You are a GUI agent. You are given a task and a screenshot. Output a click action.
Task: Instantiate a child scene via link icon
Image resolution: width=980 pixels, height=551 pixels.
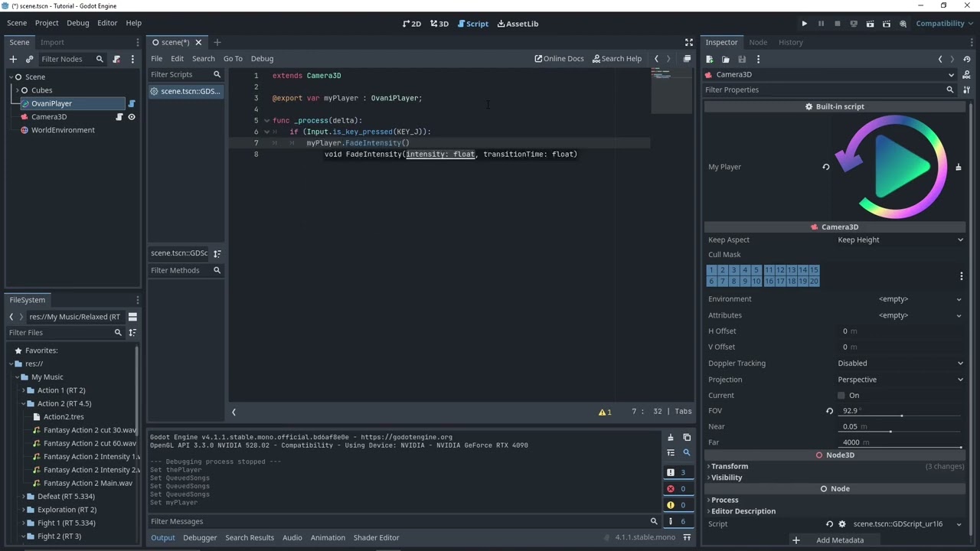[30, 59]
